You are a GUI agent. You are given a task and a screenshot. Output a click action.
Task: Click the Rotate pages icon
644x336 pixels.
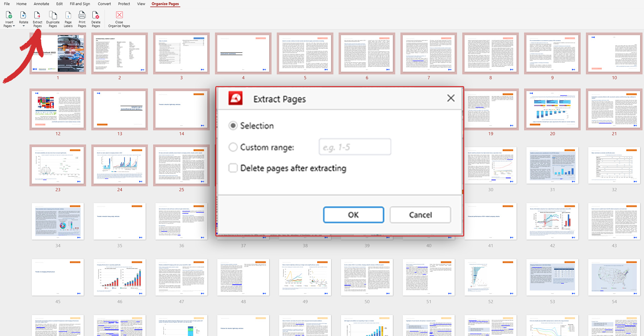[x=23, y=15]
